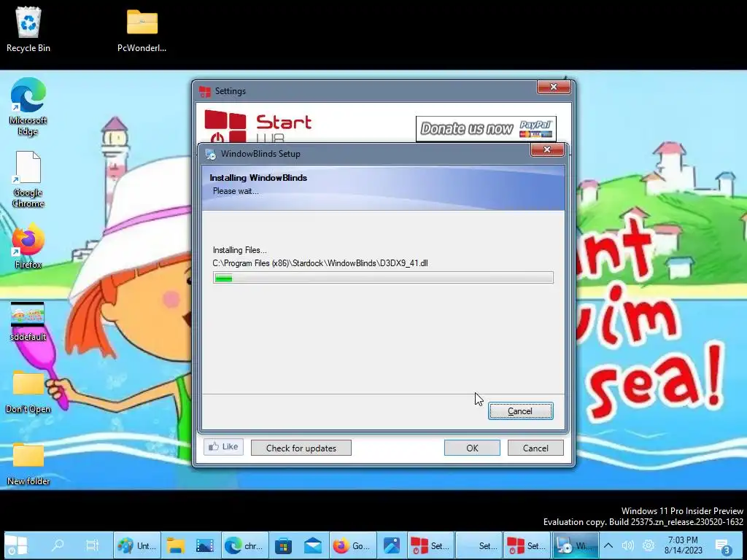Image resolution: width=747 pixels, height=560 pixels.
Task: Expand hidden system tray icons chevron
Action: coord(608,545)
